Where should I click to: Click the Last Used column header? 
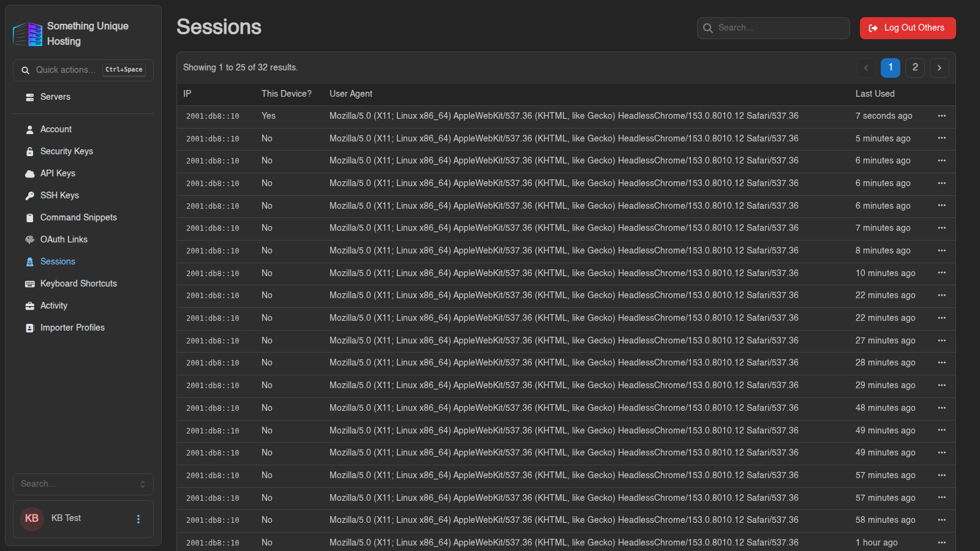pyautogui.click(x=875, y=94)
